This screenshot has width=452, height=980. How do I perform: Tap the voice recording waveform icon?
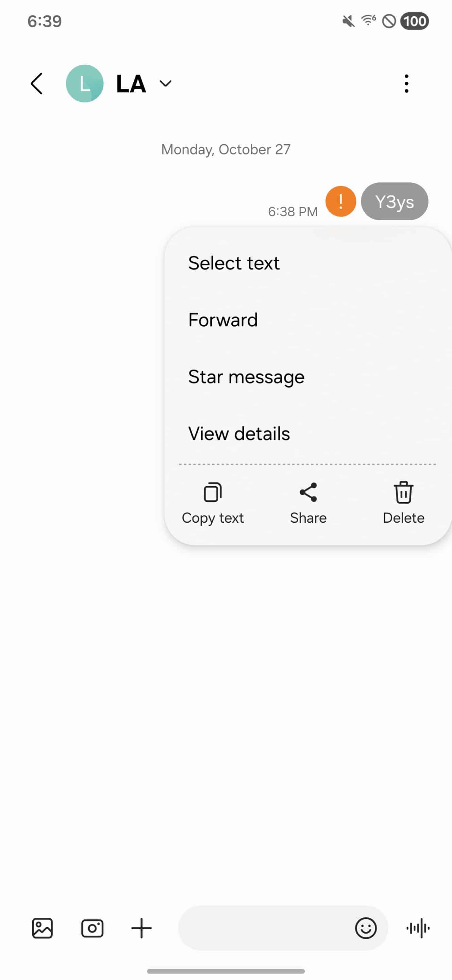[418, 928]
